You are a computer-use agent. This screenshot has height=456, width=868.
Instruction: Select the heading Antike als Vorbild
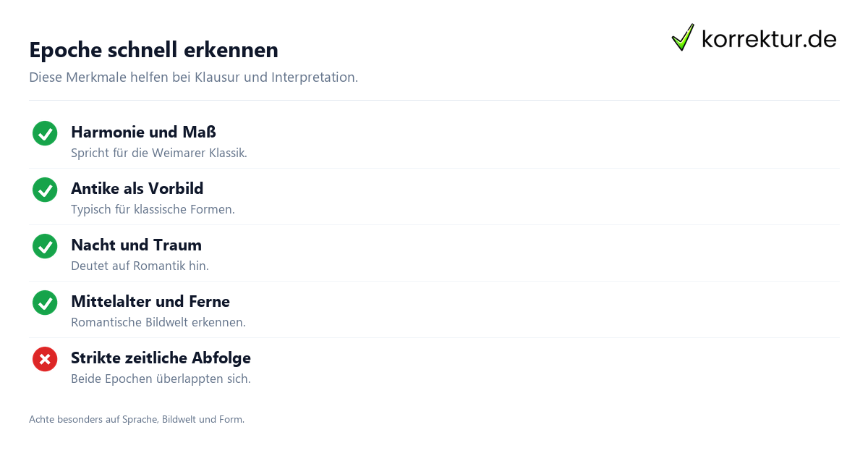click(x=137, y=188)
